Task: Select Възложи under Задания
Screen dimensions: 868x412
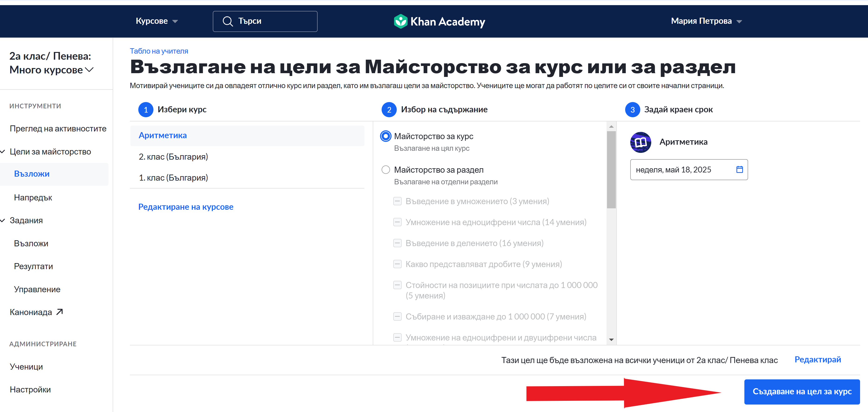Action: (x=31, y=244)
